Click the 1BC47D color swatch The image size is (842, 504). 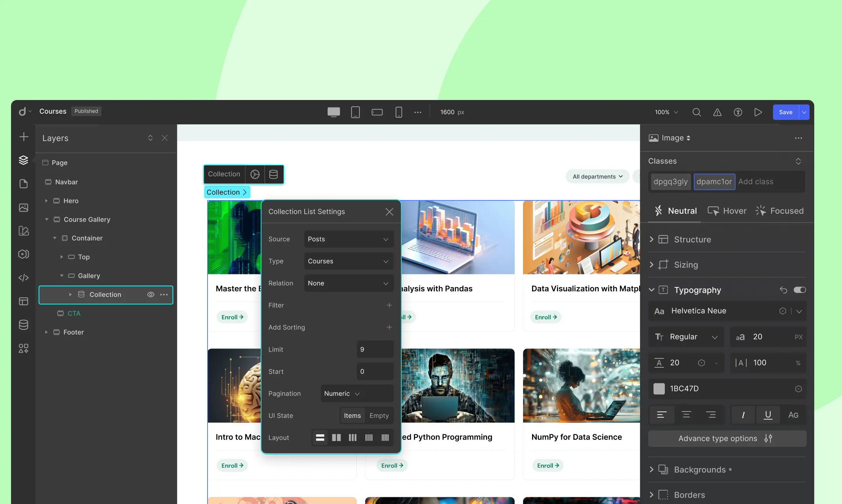(x=659, y=389)
